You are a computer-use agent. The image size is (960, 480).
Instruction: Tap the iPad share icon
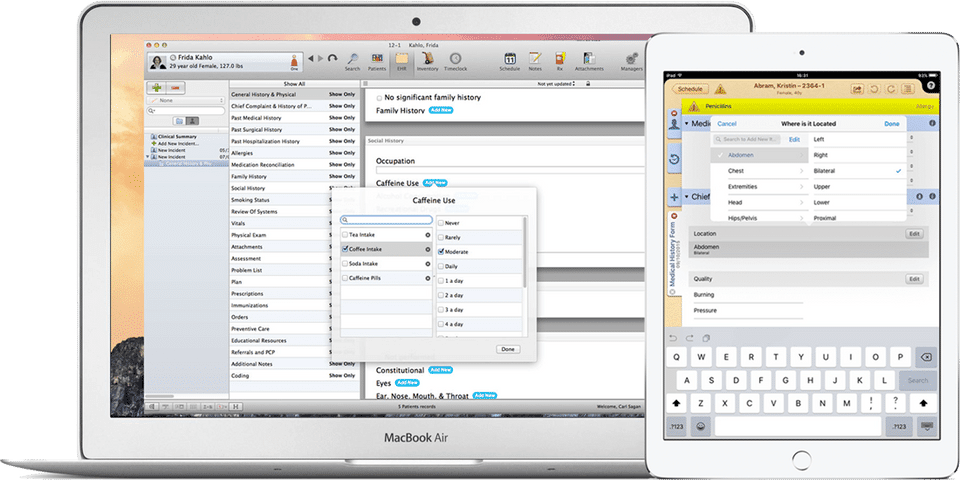[x=858, y=89]
